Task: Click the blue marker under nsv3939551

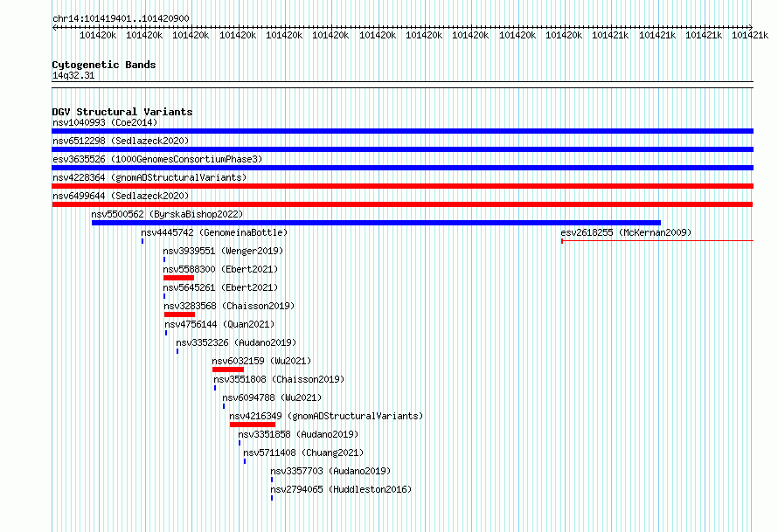Action: pos(164,259)
